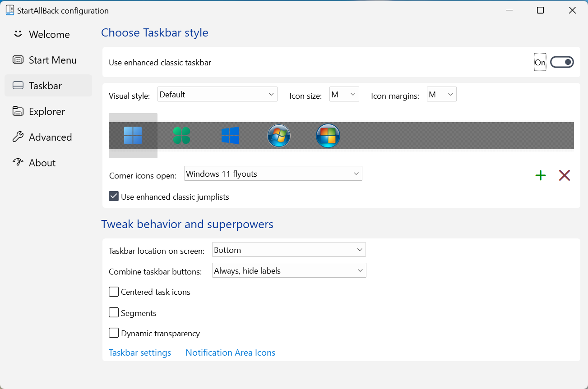Uncheck Use enhanced classic jumplists

click(114, 196)
